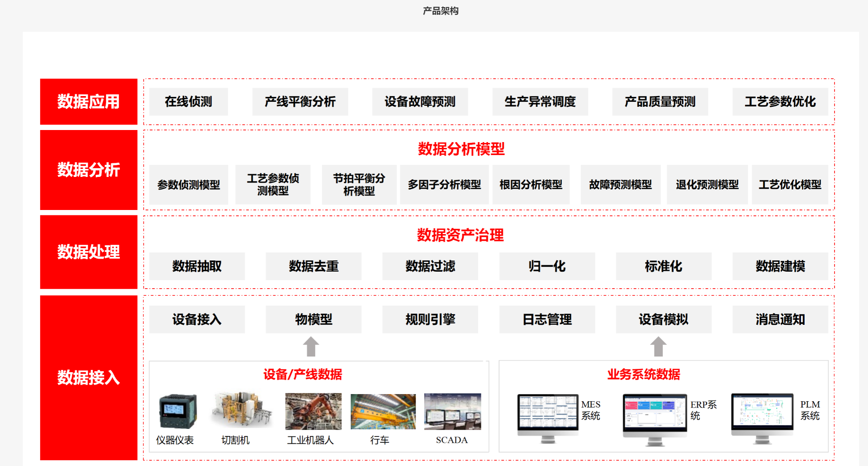Select the 行车 crane image
The width and height of the screenshot is (868, 466).
tap(383, 411)
